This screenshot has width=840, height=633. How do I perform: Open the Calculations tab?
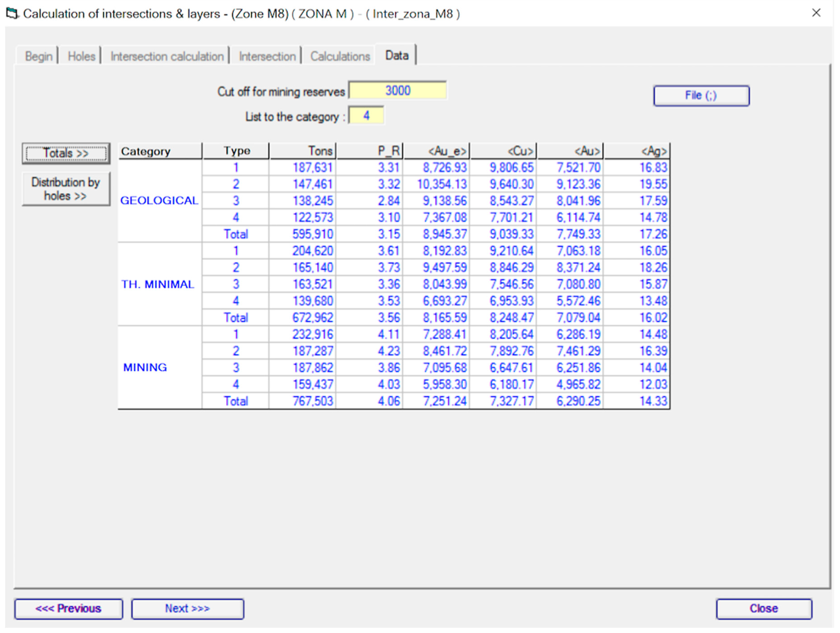[x=340, y=56]
